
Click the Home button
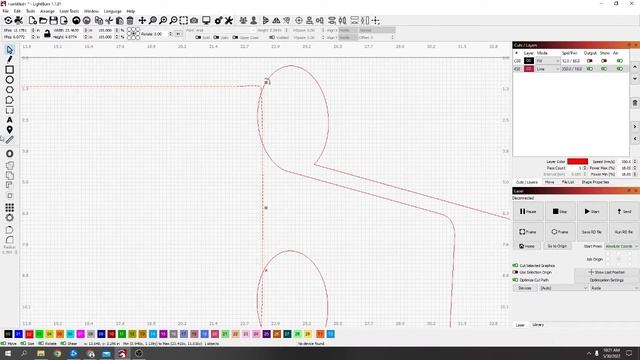(527, 246)
